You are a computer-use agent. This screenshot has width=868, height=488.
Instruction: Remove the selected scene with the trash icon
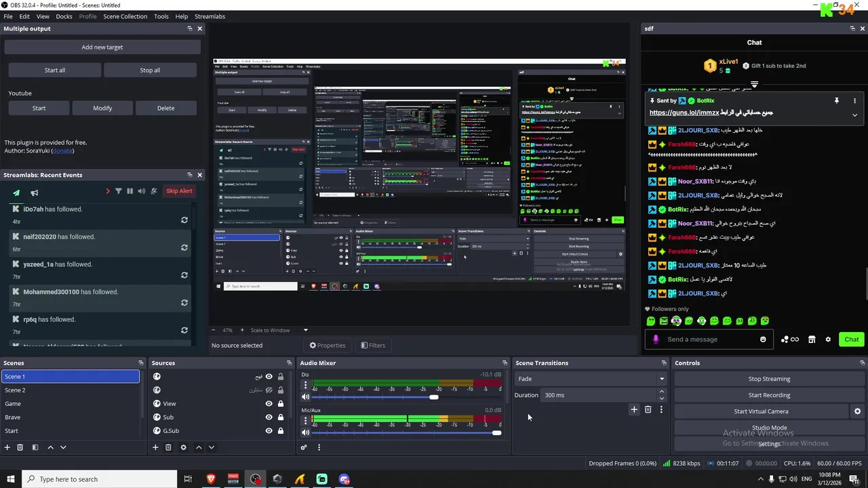pos(20,447)
